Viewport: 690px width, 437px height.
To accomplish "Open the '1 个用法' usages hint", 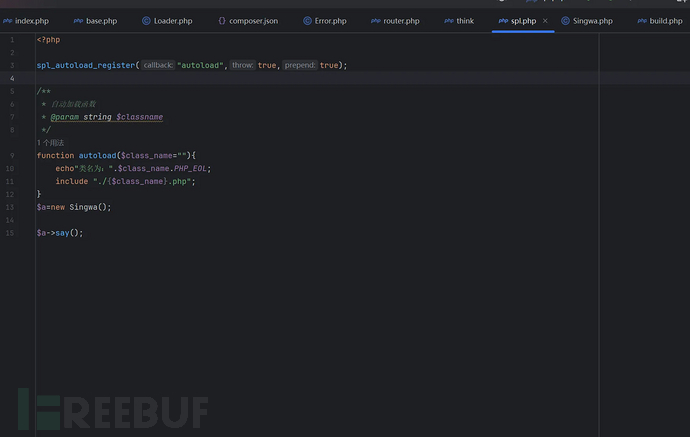I will click(x=50, y=143).
